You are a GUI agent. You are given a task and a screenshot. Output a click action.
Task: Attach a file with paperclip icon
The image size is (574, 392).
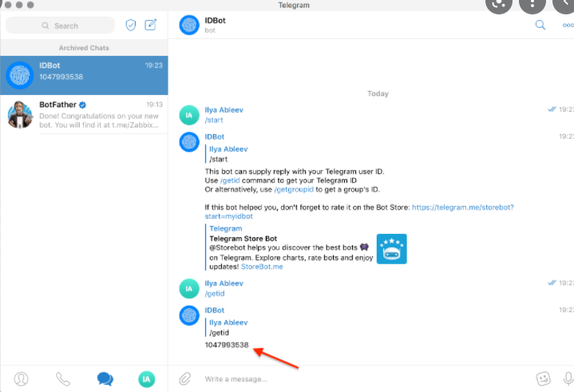185,378
